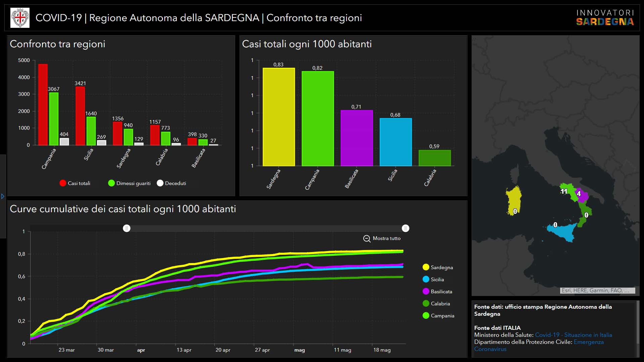Open Emergenza Coronavirus link
This screenshot has height=362, width=644.
(588, 342)
